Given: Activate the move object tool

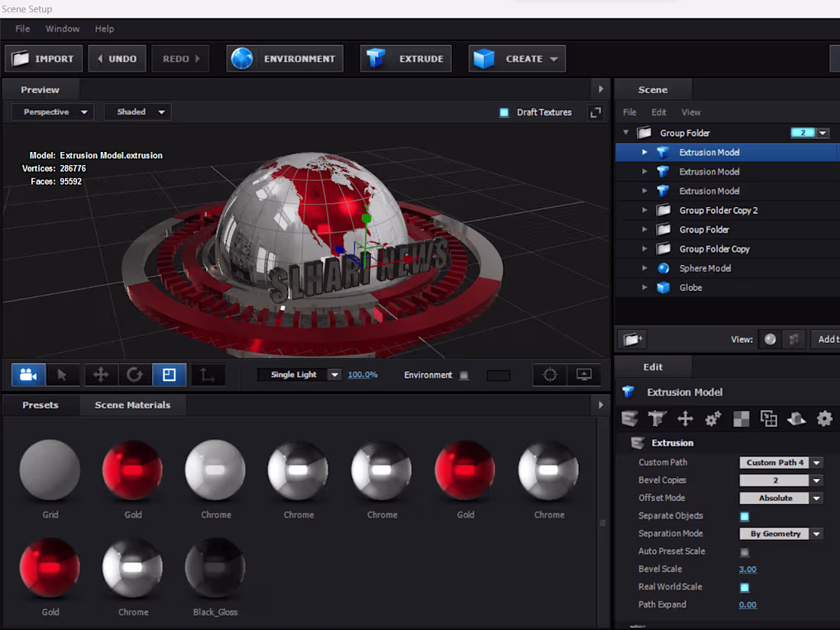Looking at the screenshot, I should 101,374.
